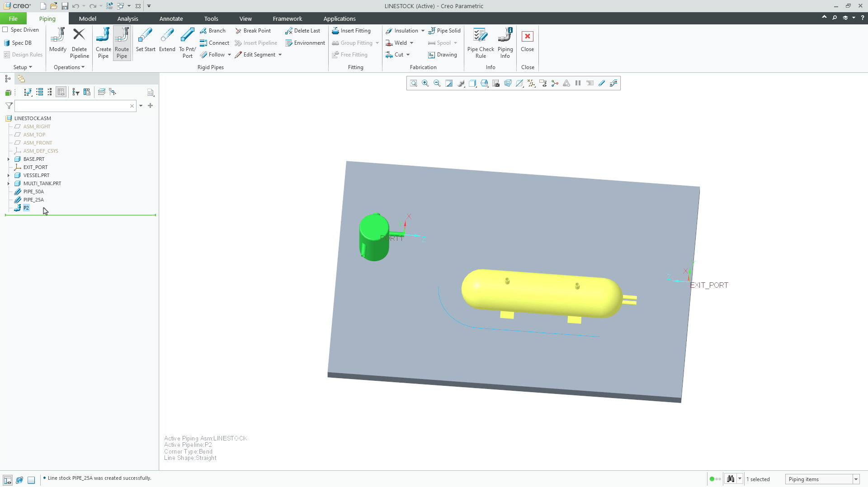Click the Branch button
Screen dimensions: 868x487
tap(212, 31)
